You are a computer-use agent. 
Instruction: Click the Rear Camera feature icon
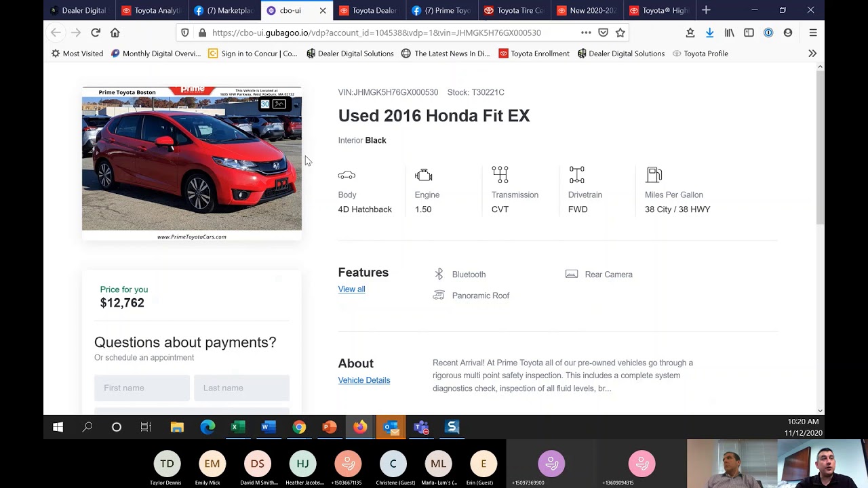point(572,274)
